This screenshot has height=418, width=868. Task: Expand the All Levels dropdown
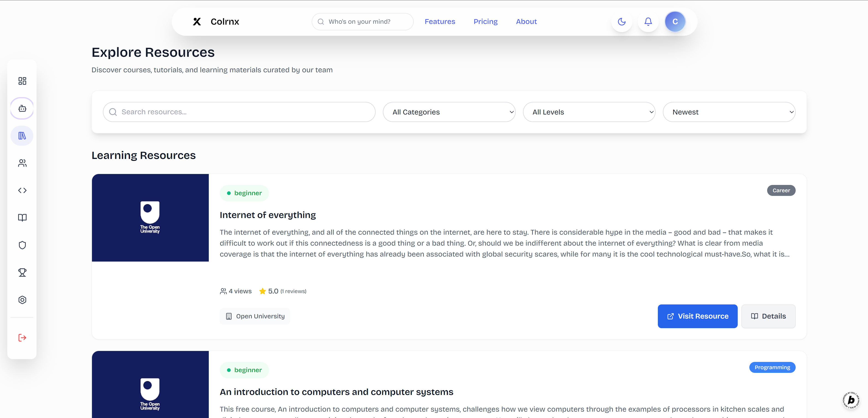pos(589,112)
